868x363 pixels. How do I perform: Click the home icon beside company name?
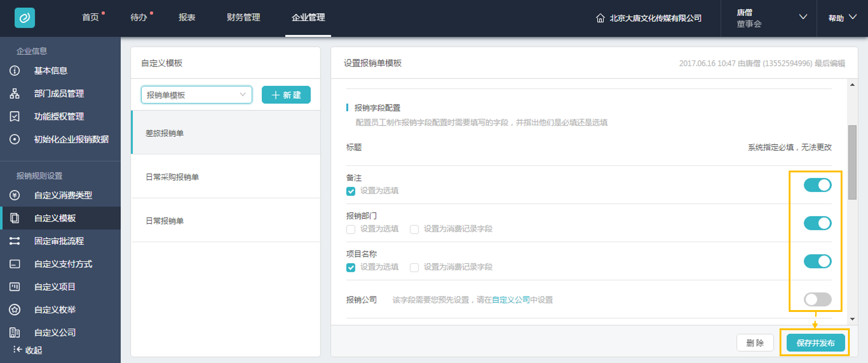tap(600, 18)
